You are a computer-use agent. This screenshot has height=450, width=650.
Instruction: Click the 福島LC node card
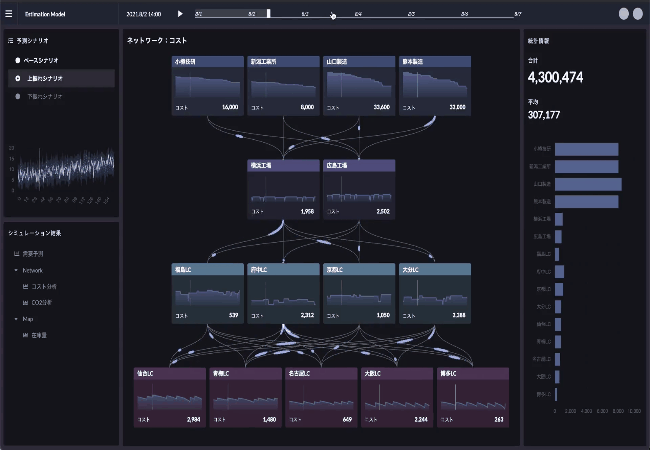207,292
